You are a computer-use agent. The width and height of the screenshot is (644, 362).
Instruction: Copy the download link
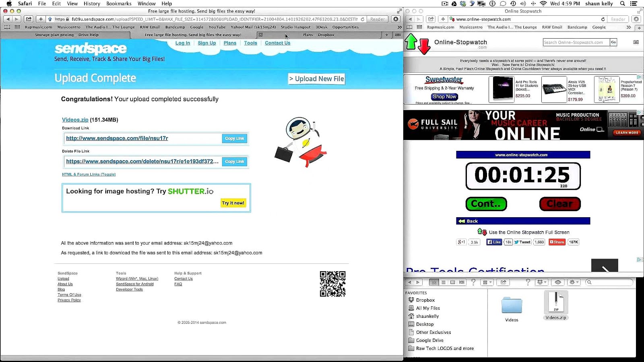tap(234, 138)
